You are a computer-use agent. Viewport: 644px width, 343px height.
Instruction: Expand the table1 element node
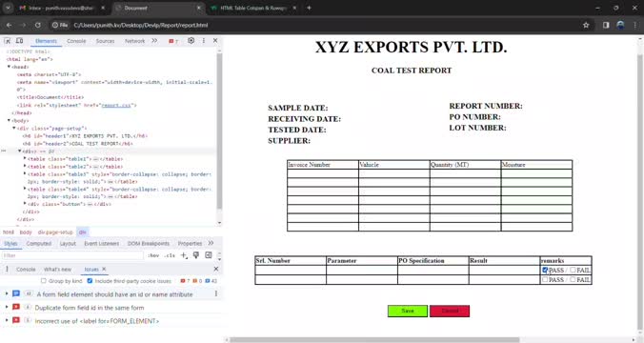click(x=25, y=158)
